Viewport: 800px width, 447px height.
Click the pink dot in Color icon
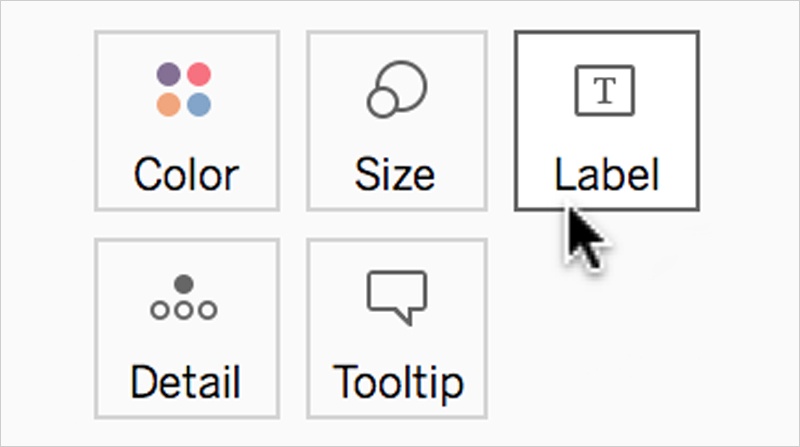tap(199, 74)
